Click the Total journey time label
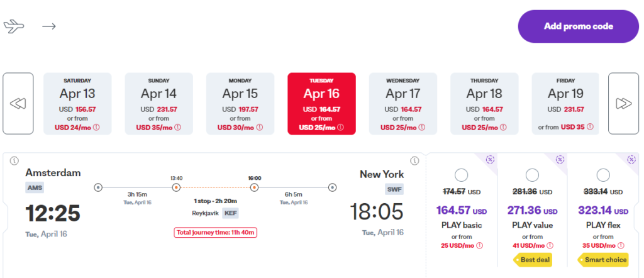The height and width of the screenshot is (278, 644). (x=216, y=233)
